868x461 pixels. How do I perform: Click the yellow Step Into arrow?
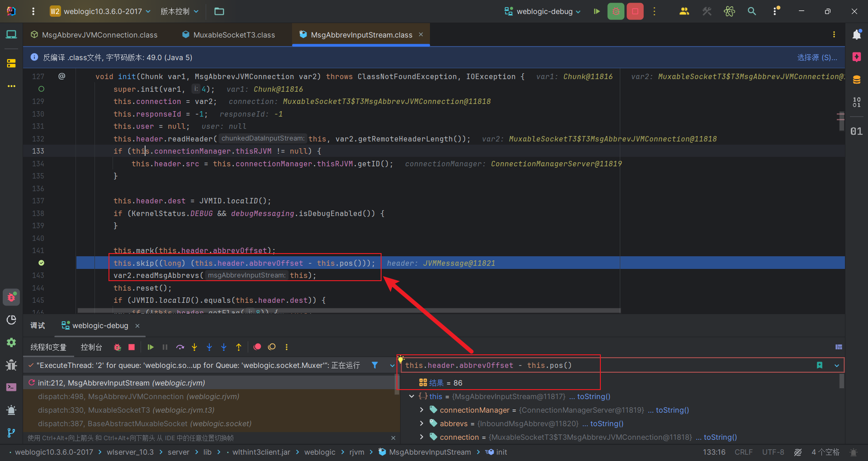194,347
